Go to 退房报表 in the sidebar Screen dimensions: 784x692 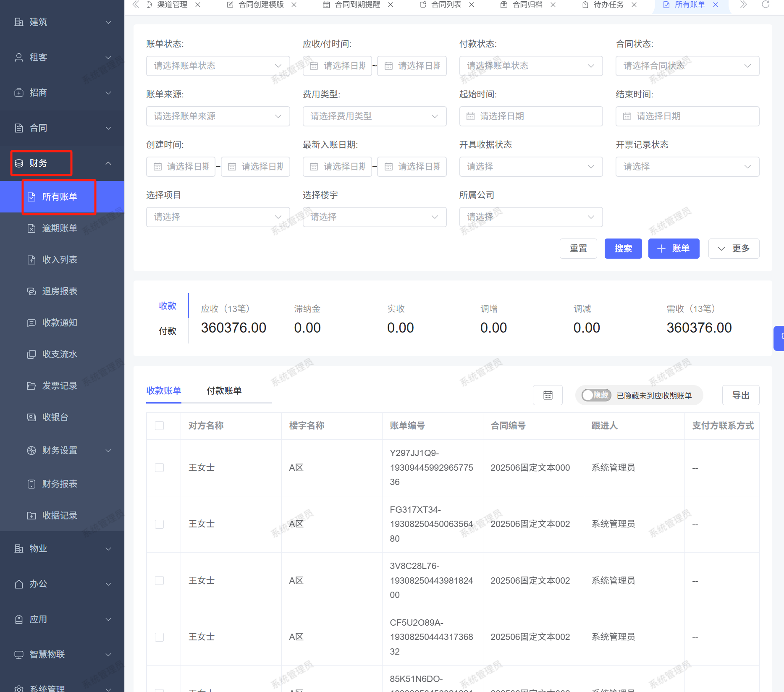click(x=60, y=291)
